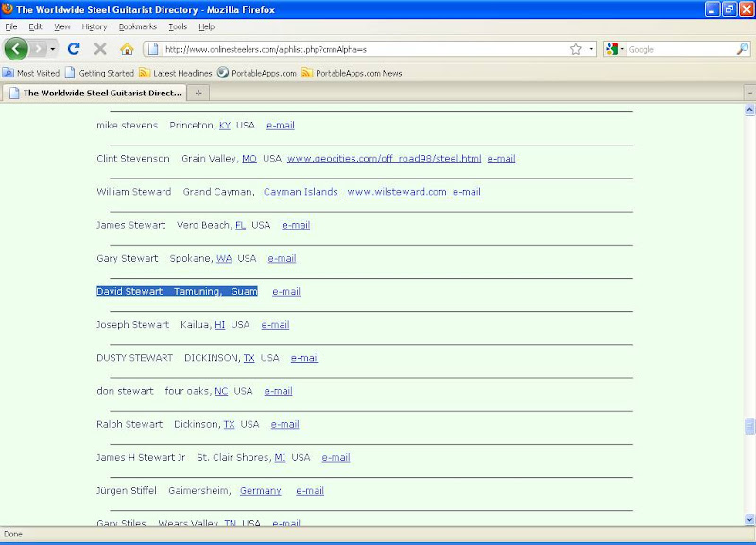The image size is (756, 545).
Task: Click the KY link for mike stevens
Action: click(225, 126)
